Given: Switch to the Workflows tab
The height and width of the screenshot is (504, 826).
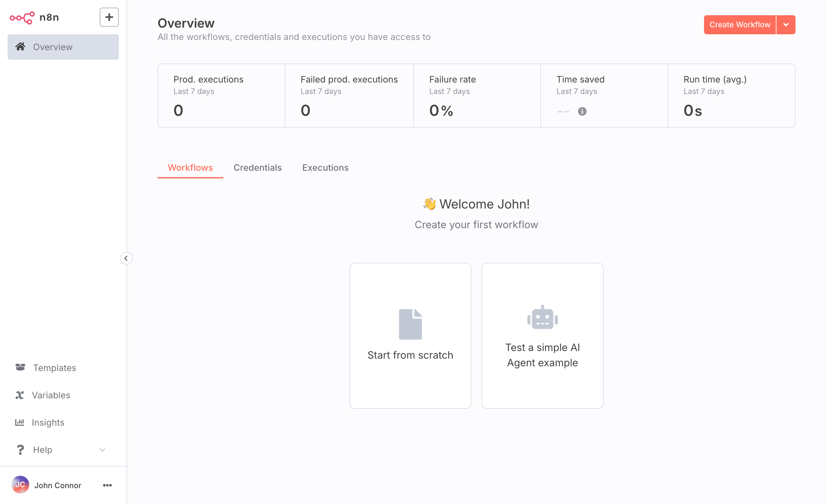Looking at the screenshot, I should tap(190, 168).
